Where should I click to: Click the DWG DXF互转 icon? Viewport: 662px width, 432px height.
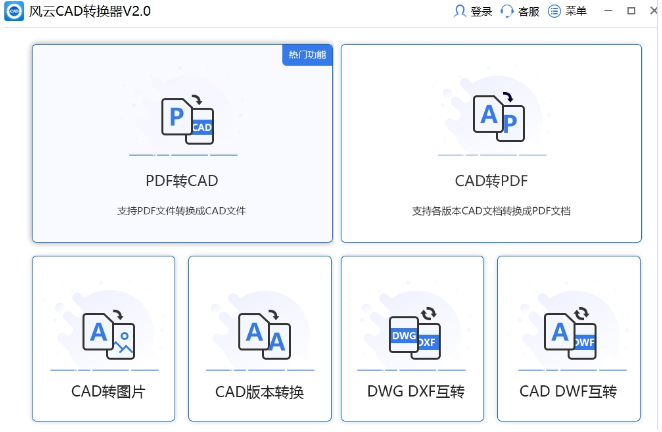click(x=415, y=333)
